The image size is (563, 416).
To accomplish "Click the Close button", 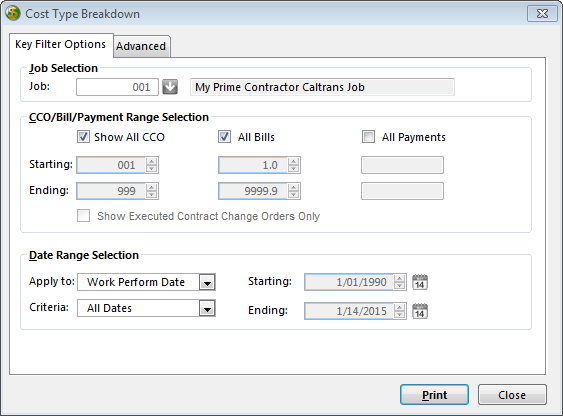I will [x=512, y=395].
